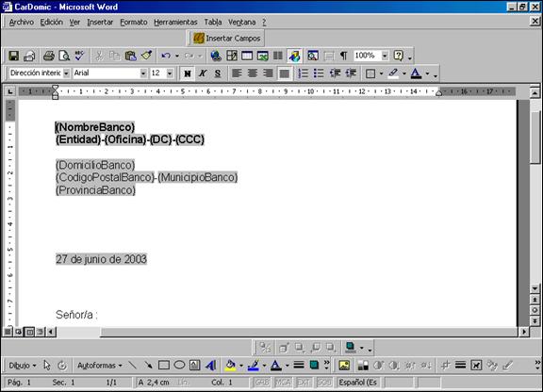Click Insert Table icon
The image size is (543, 392).
click(x=247, y=56)
